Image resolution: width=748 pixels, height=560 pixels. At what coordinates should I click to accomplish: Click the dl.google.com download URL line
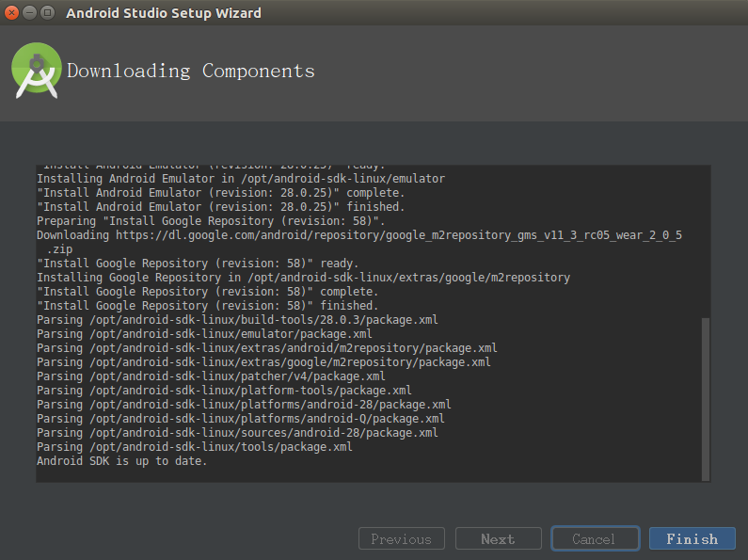359,242
